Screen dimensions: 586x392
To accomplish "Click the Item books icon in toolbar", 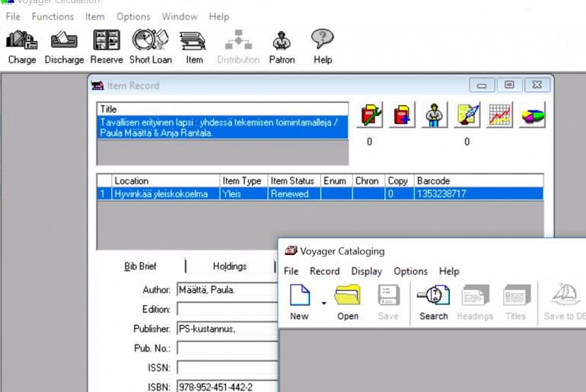I will [193, 41].
